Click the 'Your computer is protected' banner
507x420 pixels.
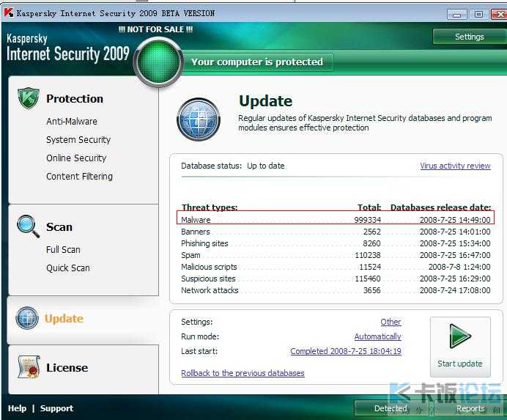click(x=257, y=62)
